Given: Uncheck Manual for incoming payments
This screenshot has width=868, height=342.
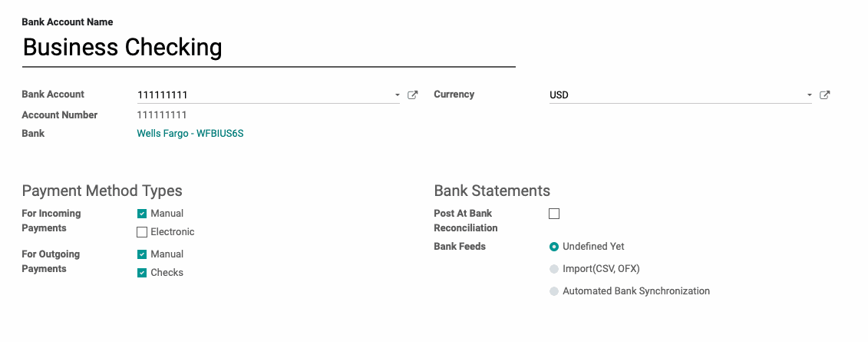Looking at the screenshot, I should (x=142, y=214).
